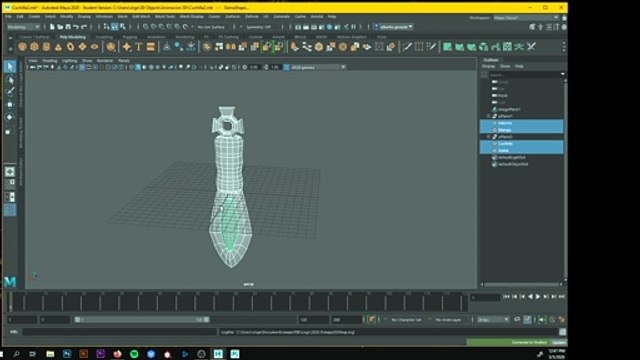640x360 pixels.
Task: Select the arrow Select tool in toolbox
Action: [x=10, y=67]
